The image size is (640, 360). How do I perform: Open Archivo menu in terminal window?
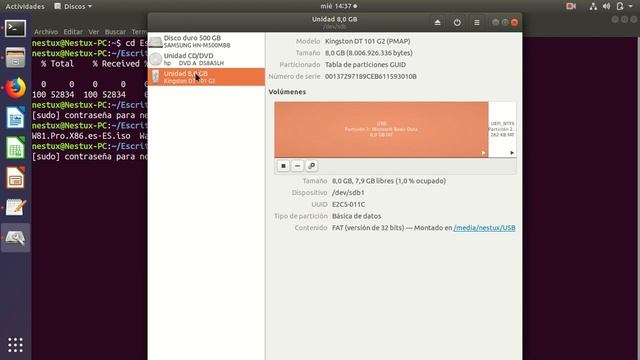(x=46, y=31)
